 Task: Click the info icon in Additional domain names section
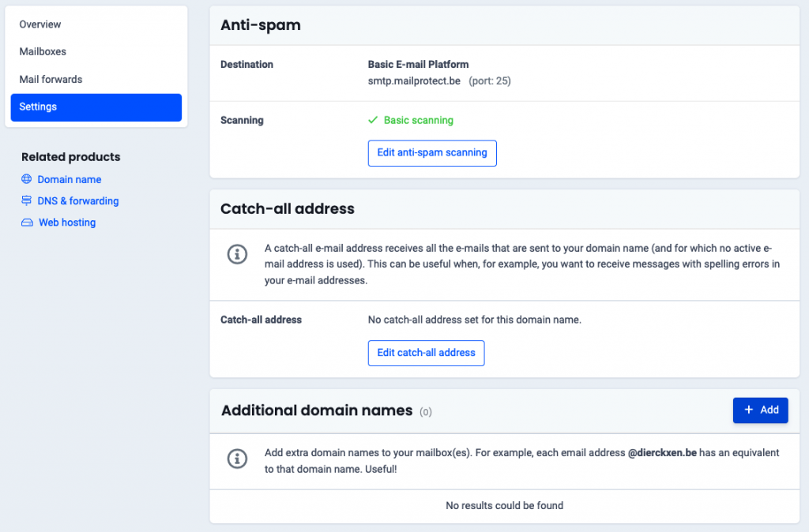(x=237, y=459)
